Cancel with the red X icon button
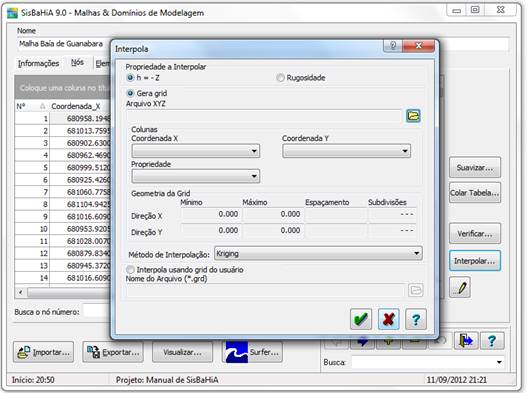527x393 pixels. tap(389, 319)
